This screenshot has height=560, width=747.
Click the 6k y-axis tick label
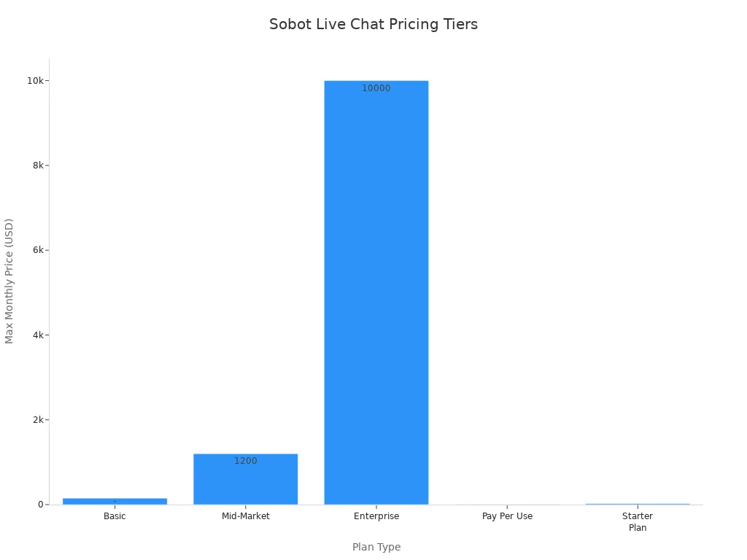(38, 250)
